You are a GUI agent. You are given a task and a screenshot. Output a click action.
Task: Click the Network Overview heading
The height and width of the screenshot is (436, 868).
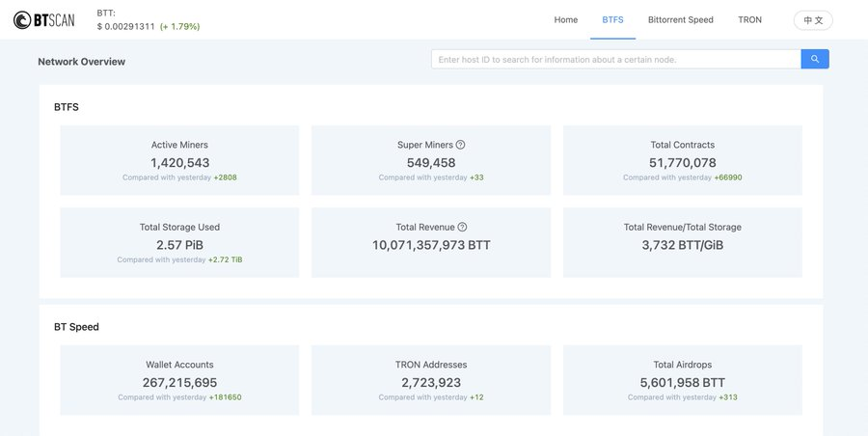click(x=81, y=62)
